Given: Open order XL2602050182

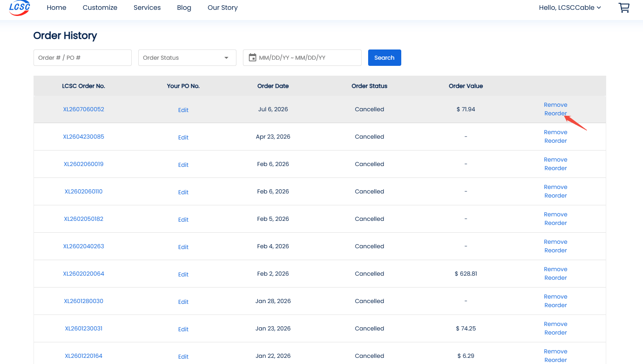Looking at the screenshot, I should (83, 219).
